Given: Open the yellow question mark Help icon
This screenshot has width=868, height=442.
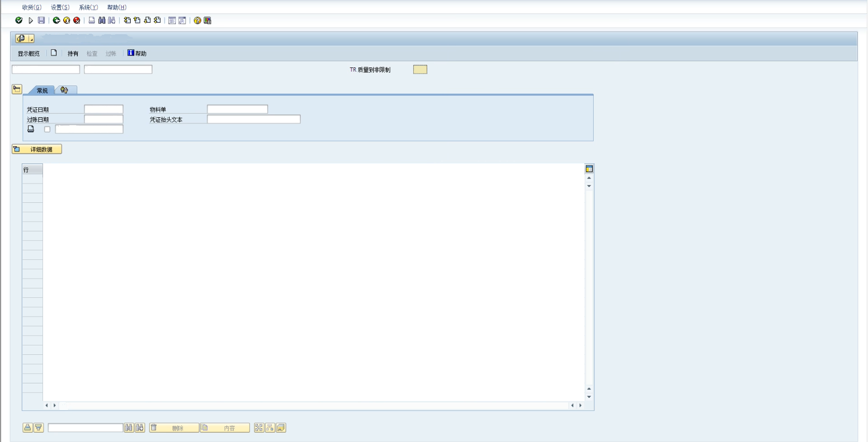Looking at the screenshot, I should [x=198, y=20].
